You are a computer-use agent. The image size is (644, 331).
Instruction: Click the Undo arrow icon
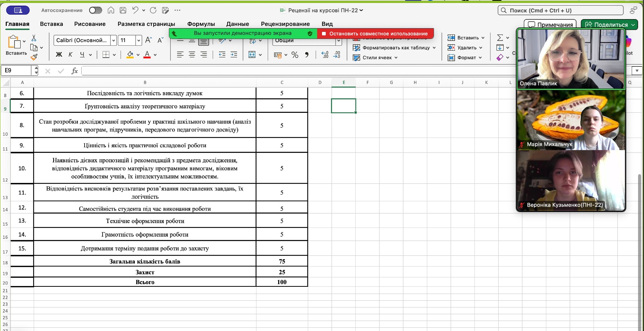pyautogui.click(x=135, y=10)
